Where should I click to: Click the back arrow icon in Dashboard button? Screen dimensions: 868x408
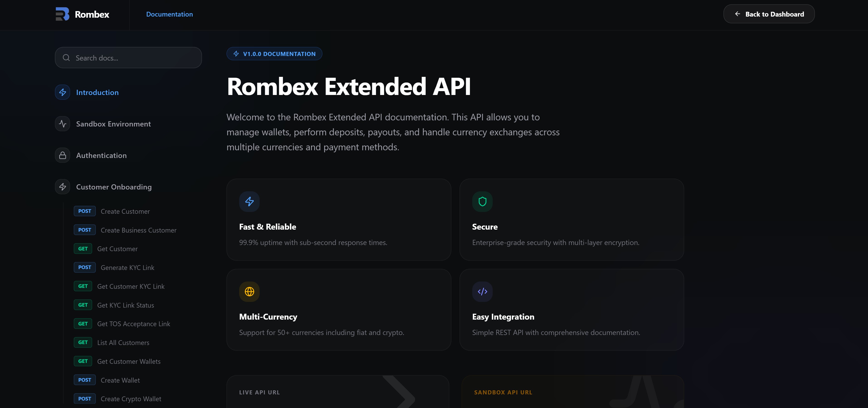pos(738,14)
